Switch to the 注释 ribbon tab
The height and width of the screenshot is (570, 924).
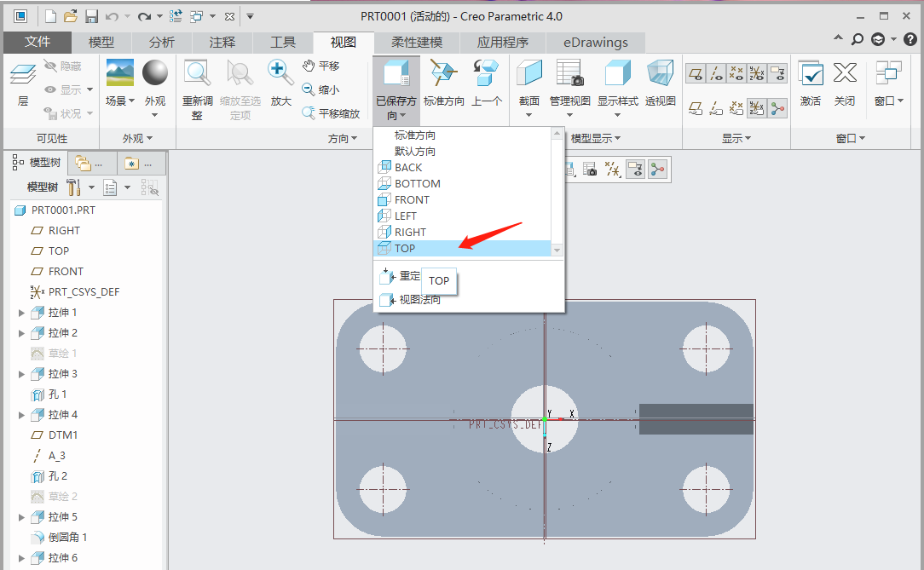[222, 42]
